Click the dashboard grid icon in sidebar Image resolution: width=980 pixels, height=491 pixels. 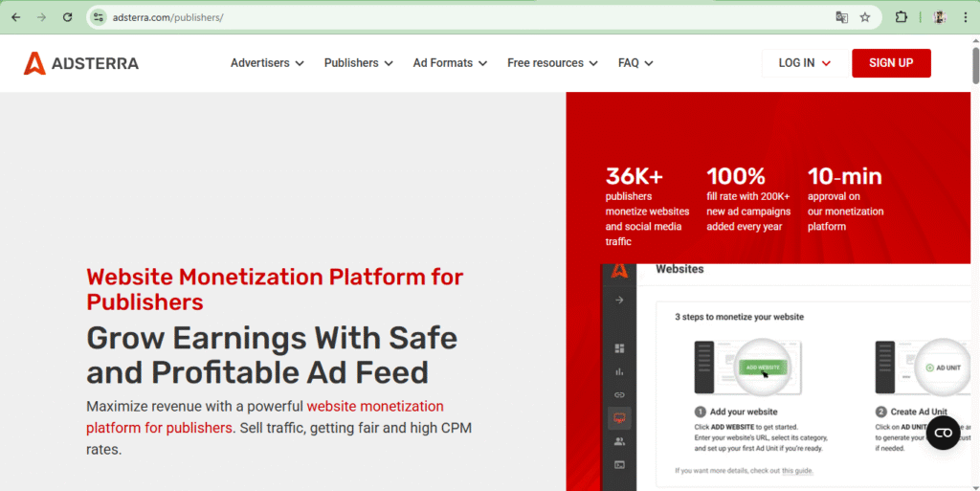point(619,348)
